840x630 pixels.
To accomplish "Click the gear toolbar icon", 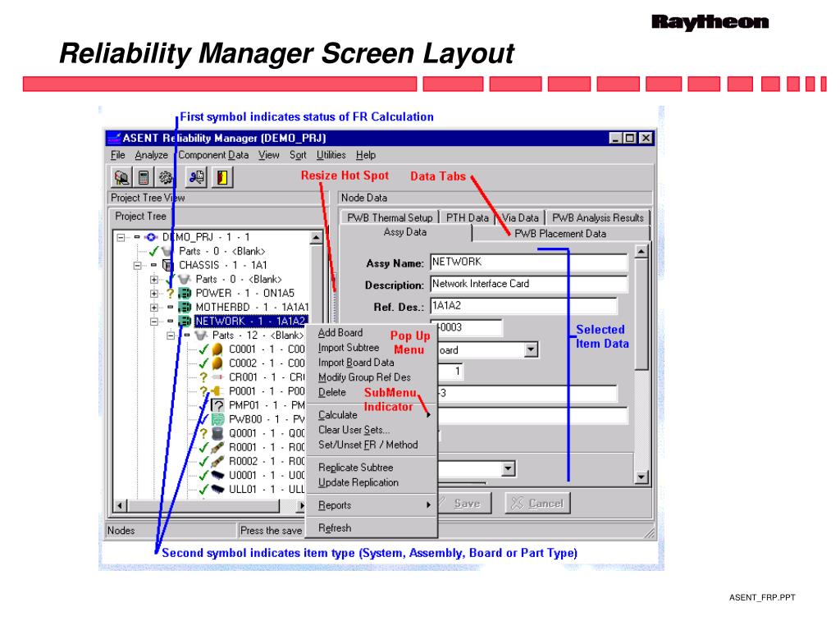I will (x=166, y=177).
